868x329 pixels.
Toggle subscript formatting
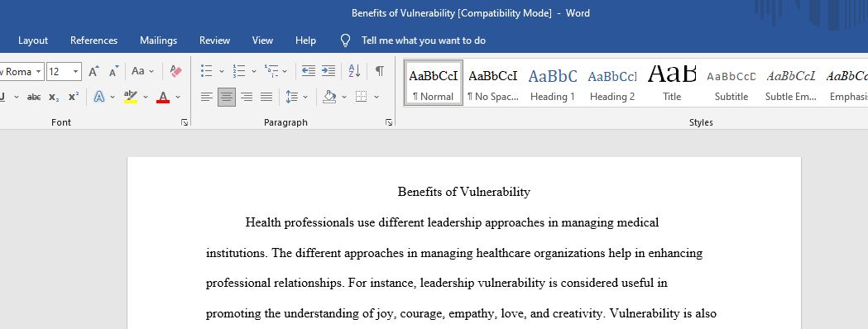pyautogui.click(x=54, y=97)
